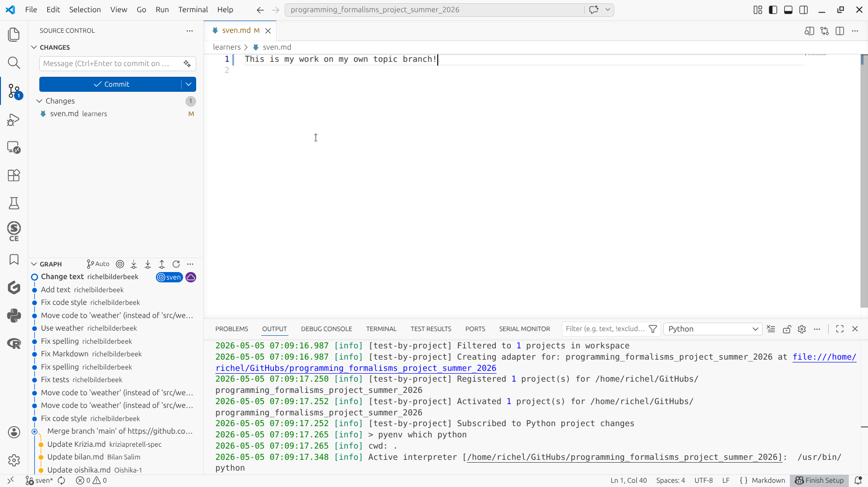The height and width of the screenshot is (487, 868).
Task: Toggle the output filter options funnel
Action: click(x=653, y=329)
